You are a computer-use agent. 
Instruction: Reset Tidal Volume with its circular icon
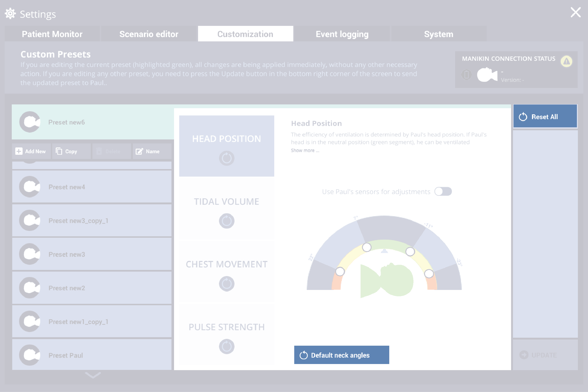pos(226,221)
